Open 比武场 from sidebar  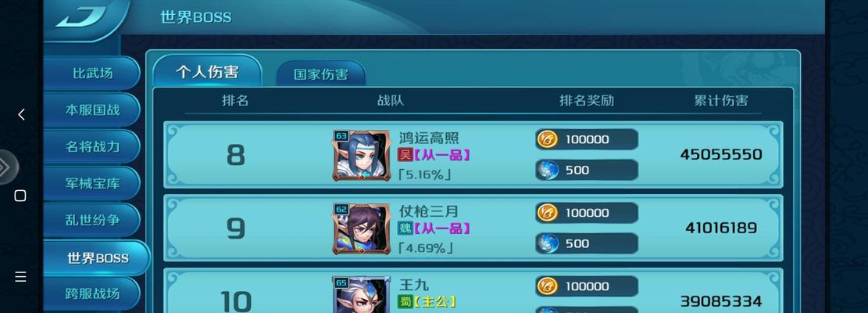tap(92, 73)
